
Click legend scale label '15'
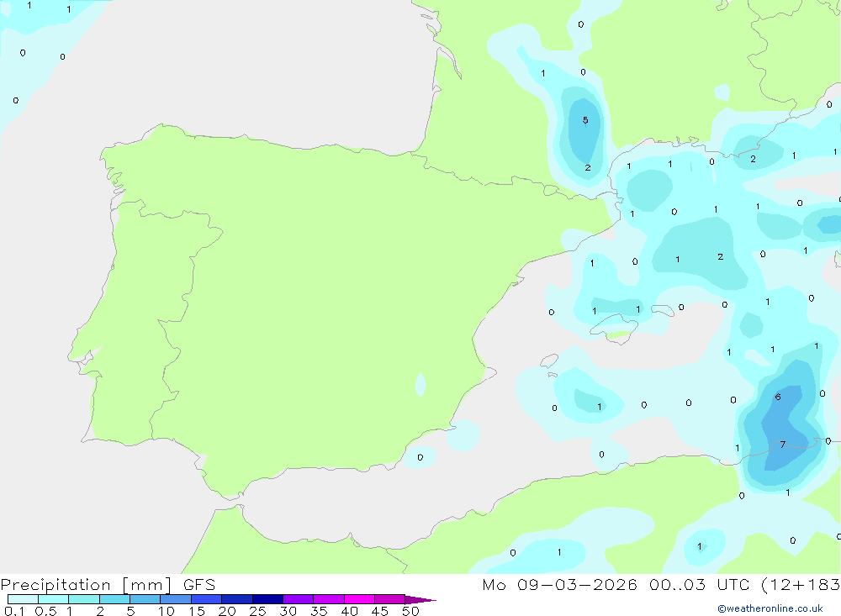click(x=197, y=611)
